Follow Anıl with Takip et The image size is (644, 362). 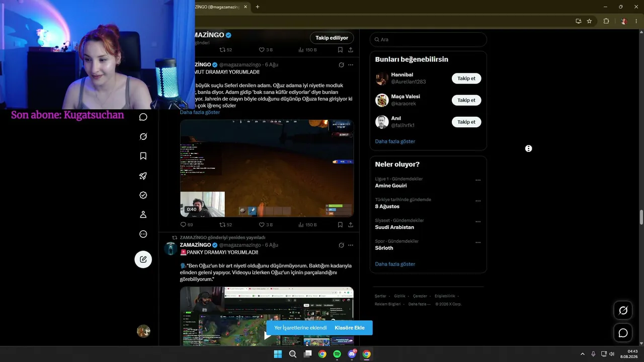click(466, 122)
